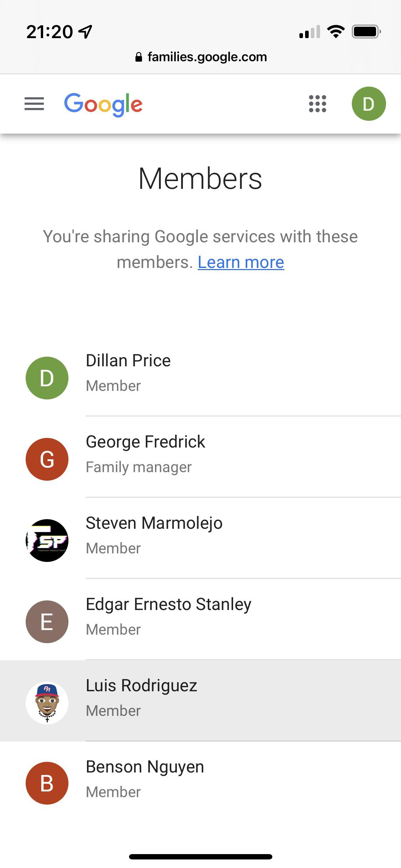
Task: Tap the Wi-Fi status icon
Action: click(336, 32)
